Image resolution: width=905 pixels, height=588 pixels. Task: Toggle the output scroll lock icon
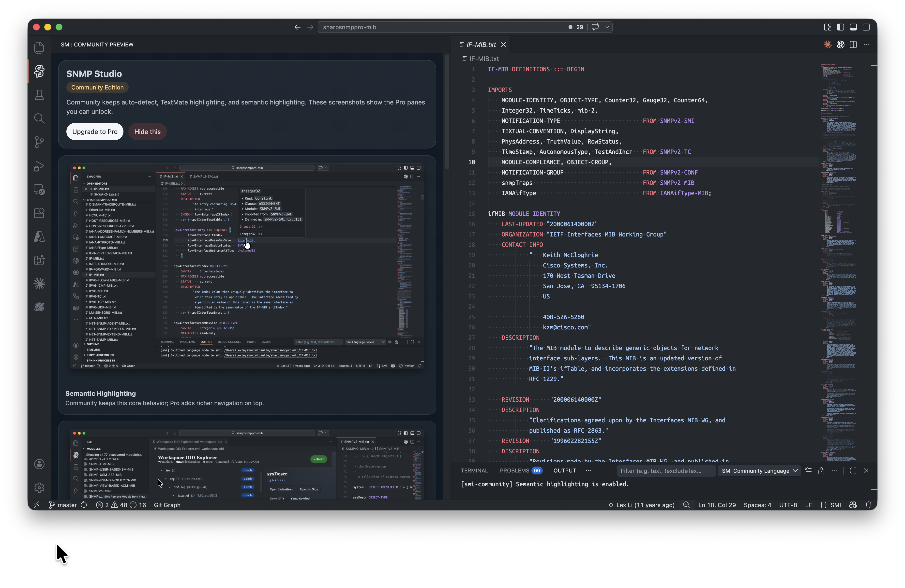pyautogui.click(x=821, y=470)
